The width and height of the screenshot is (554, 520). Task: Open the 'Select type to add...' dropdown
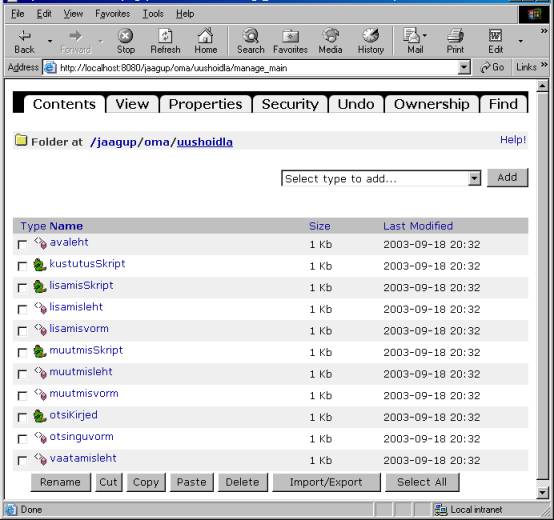coord(475,178)
